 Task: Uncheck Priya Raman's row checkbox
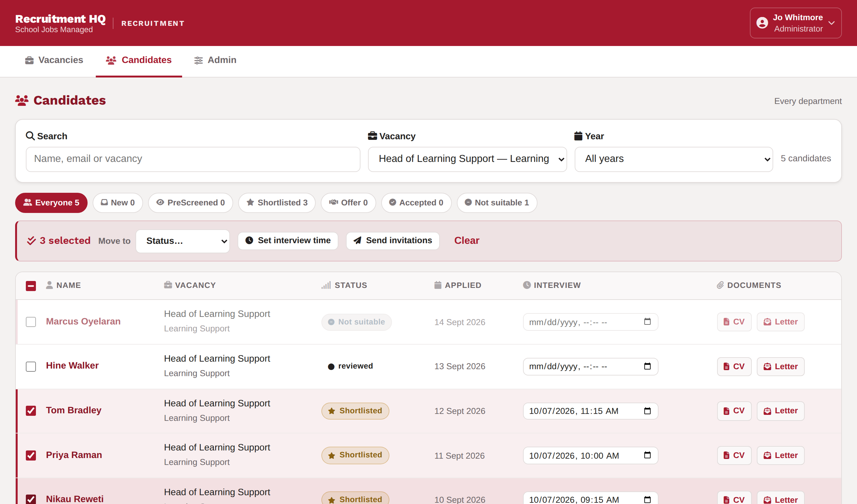[31, 455]
